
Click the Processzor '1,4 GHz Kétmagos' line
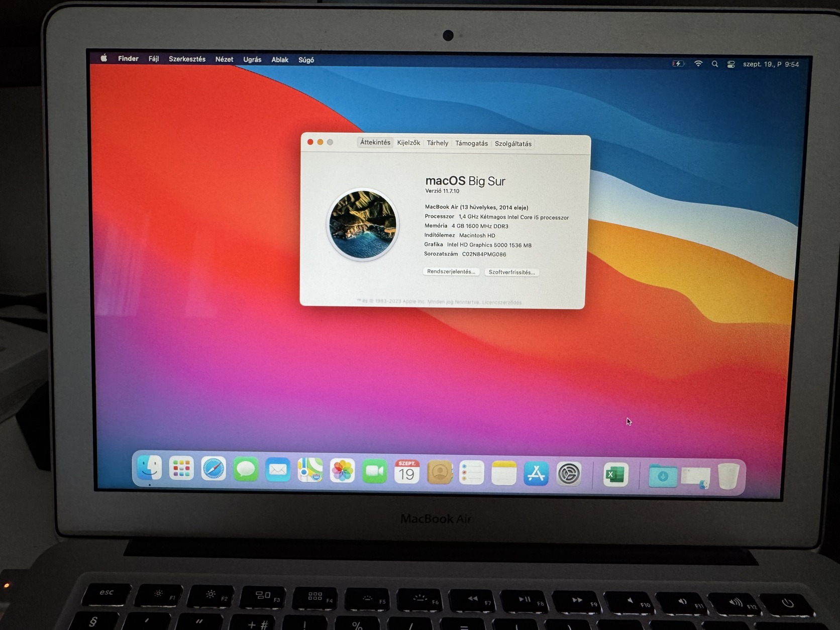(x=496, y=217)
